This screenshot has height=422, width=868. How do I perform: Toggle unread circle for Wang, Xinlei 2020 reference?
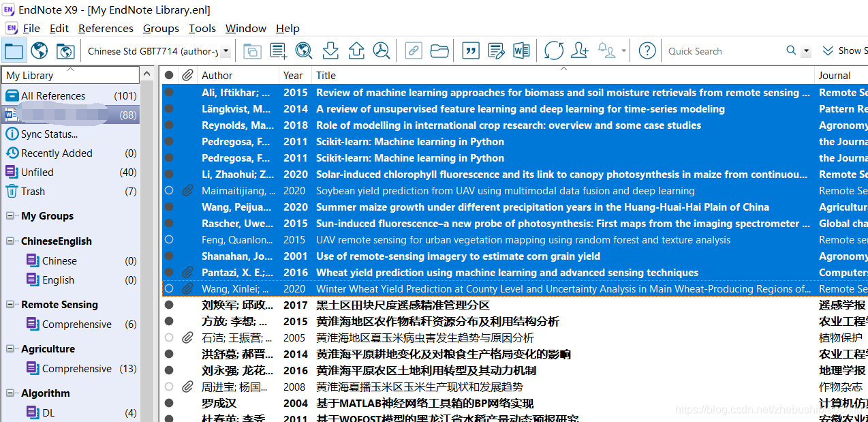coord(169,288)
